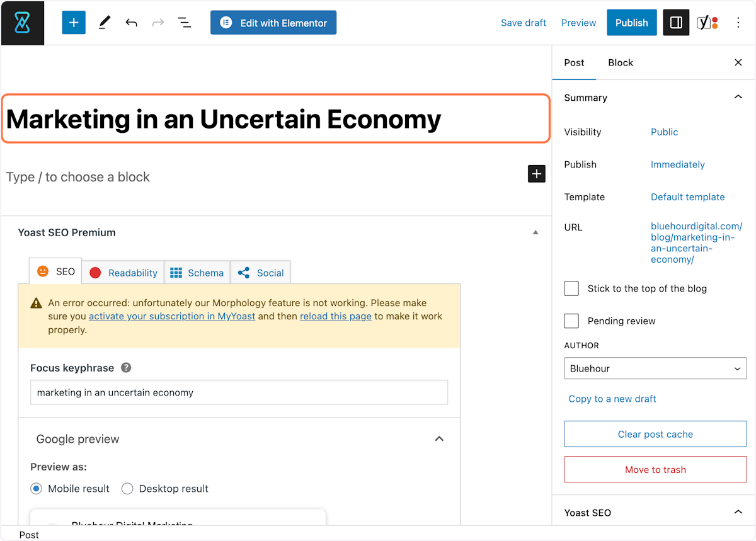Click Clear post cache button

655,435
